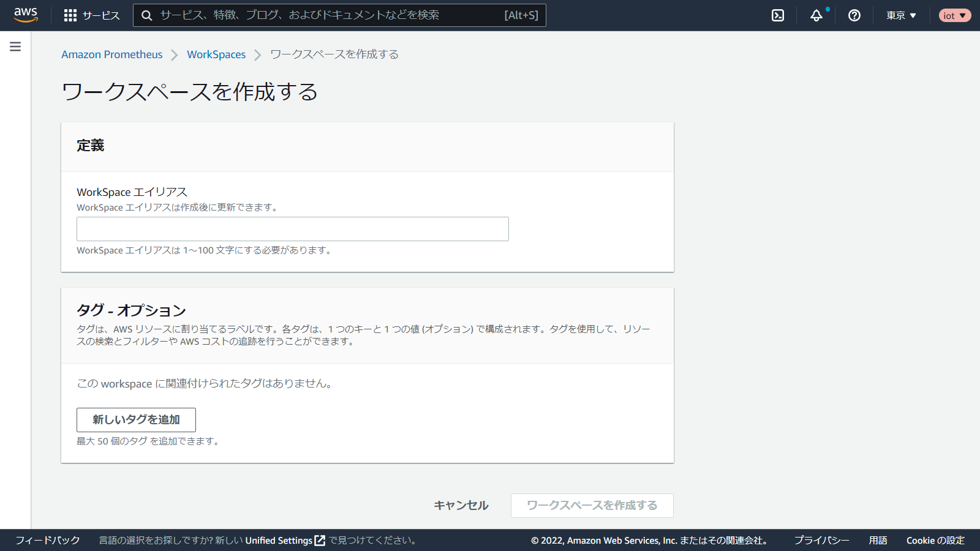Open the iot account dropdown
Image resolution: width=980 pixels, height=551 pixels.
(954, 15)
